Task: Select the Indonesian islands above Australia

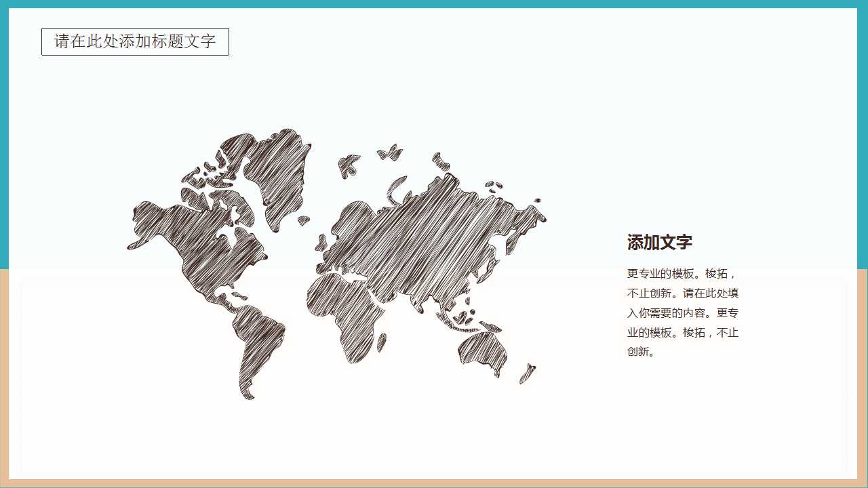Action: tap(461, 320)
